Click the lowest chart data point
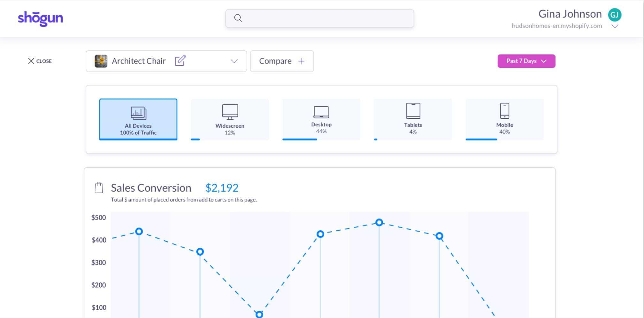 click(x=259, y=314)
